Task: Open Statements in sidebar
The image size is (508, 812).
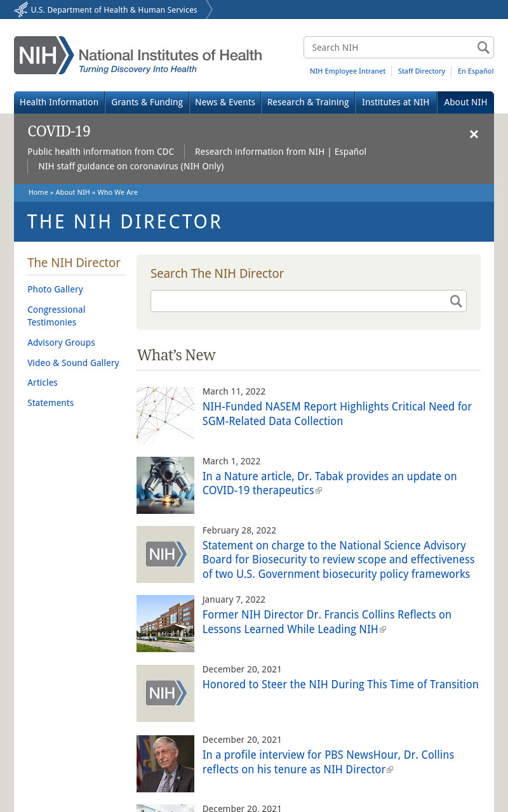Action: click(50, 403)
